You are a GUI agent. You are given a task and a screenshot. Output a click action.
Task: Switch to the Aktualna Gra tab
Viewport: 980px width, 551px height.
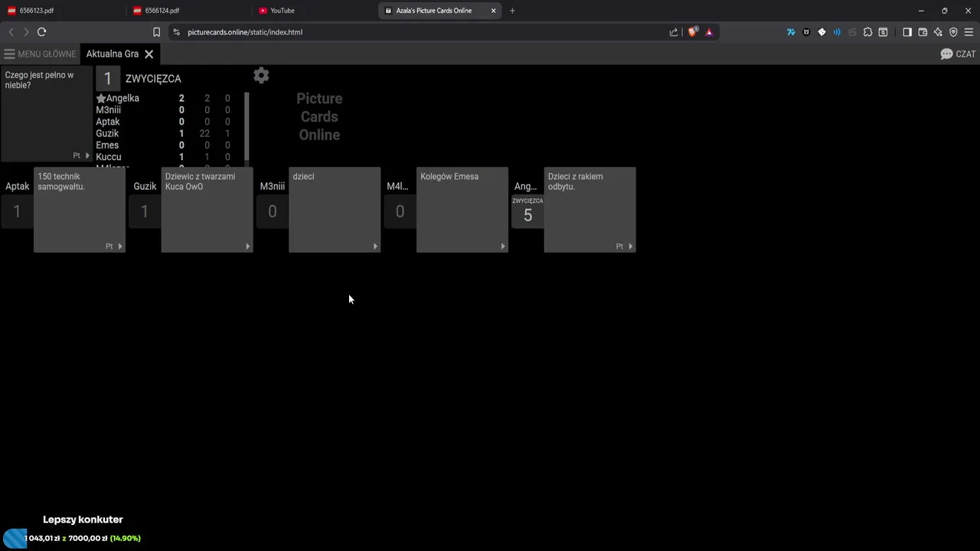pos(113,54)
